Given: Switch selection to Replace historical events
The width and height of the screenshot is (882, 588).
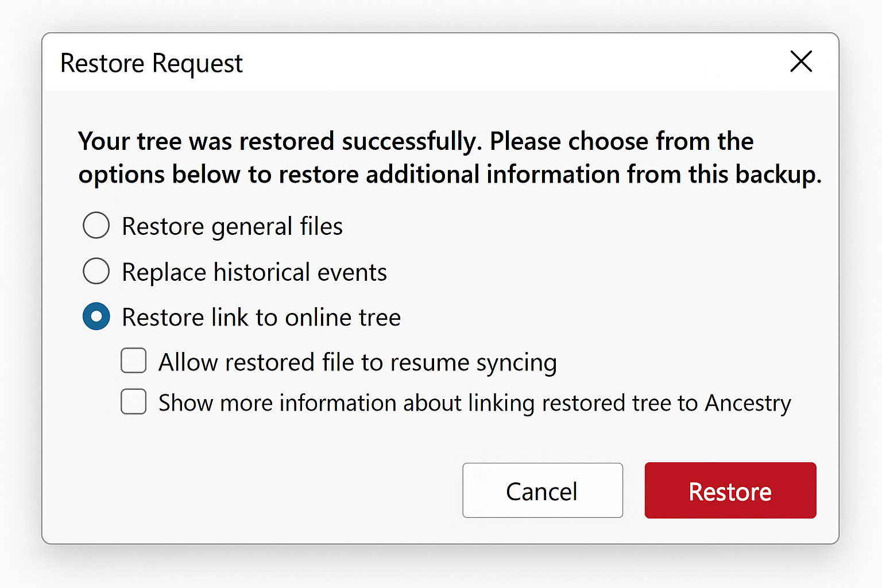Looking at the screenshot, I should [96, 271].
